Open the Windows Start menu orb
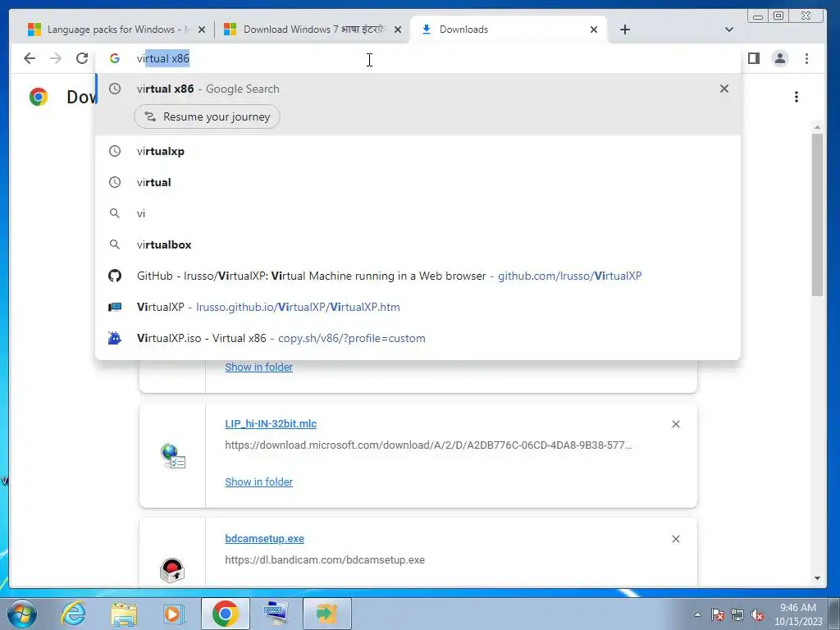 pyautogui.click(x=22, y=614)
